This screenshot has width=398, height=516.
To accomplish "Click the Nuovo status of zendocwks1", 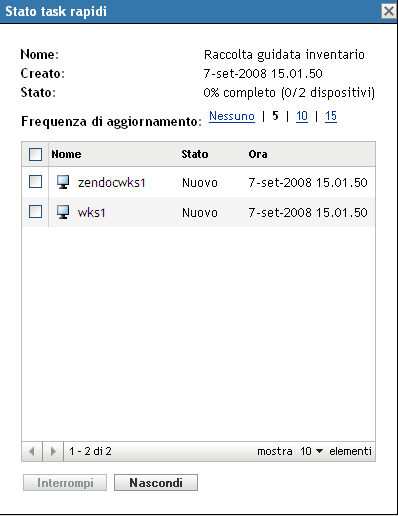I will coord(200,183).
